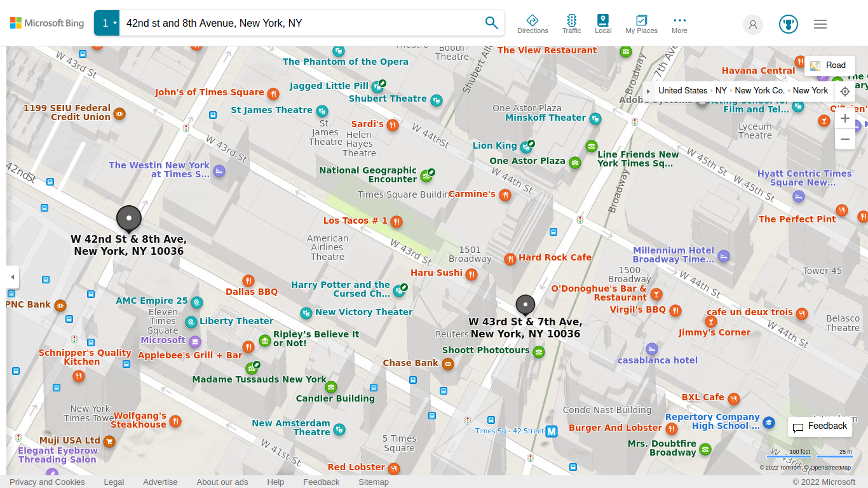The height and width of the screenshot is (488, 868).
Task: Open the Directions tool
Action: click(532, 24)
